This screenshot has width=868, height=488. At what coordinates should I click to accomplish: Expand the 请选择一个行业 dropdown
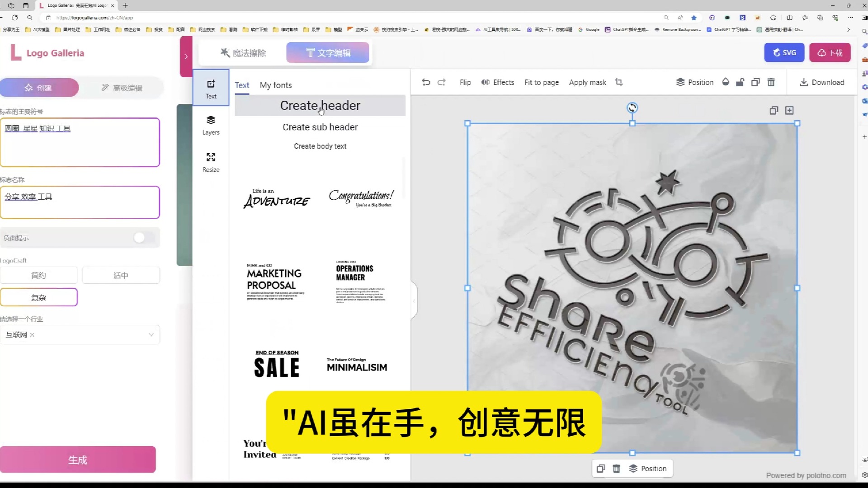pyautogui.click(x=151, y=334)
